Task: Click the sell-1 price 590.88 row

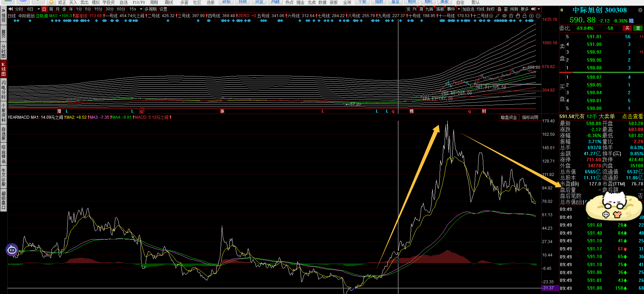Action: click(601, 68)
